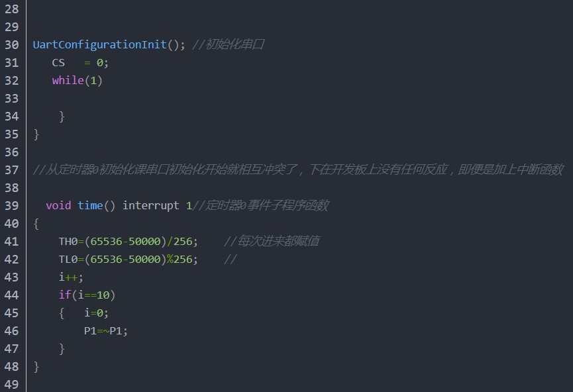
Task: Click line number 44 in the gutter
Action: [12, 295]
